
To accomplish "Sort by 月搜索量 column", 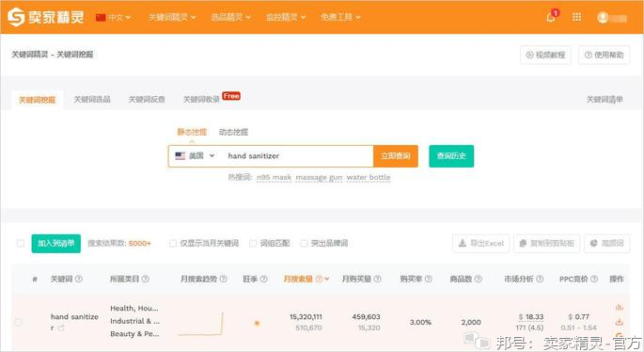I will (306, 279).
